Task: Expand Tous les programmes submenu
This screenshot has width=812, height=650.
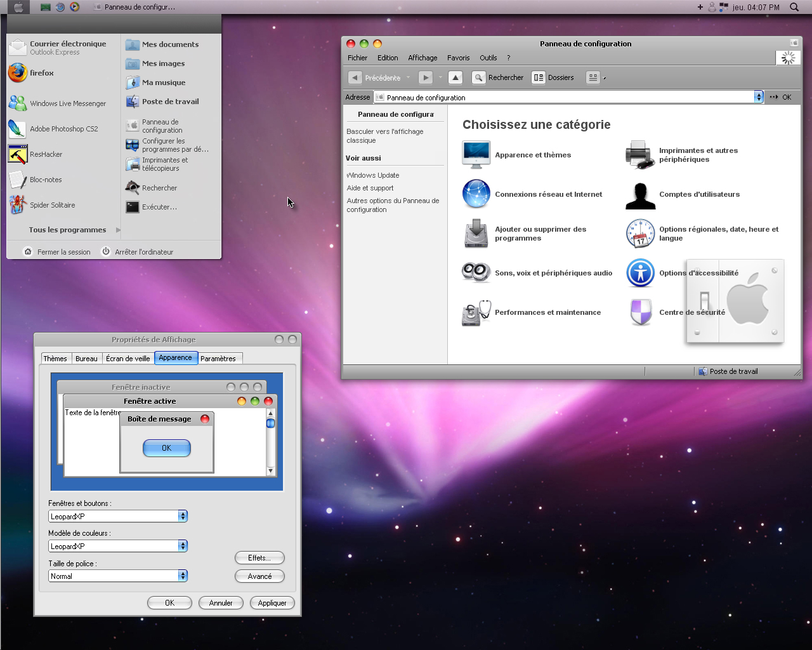Action: 67,230
